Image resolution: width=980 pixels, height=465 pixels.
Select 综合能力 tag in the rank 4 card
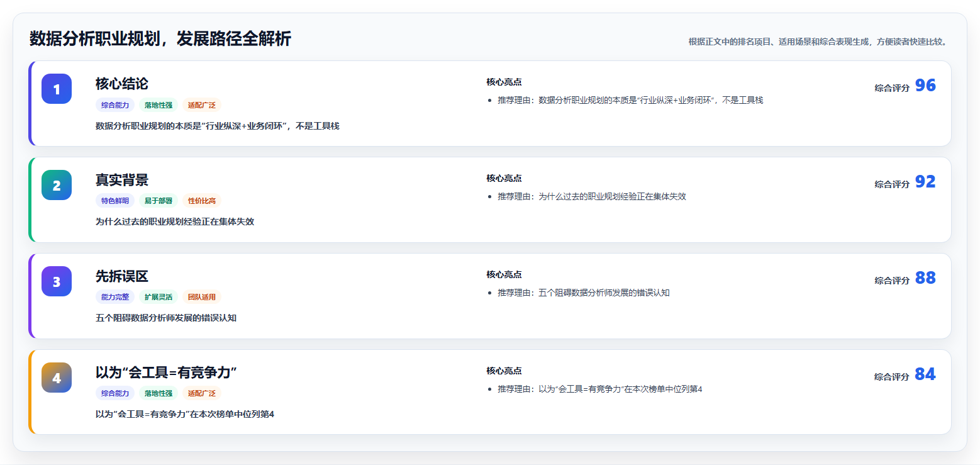click(115, 393)
